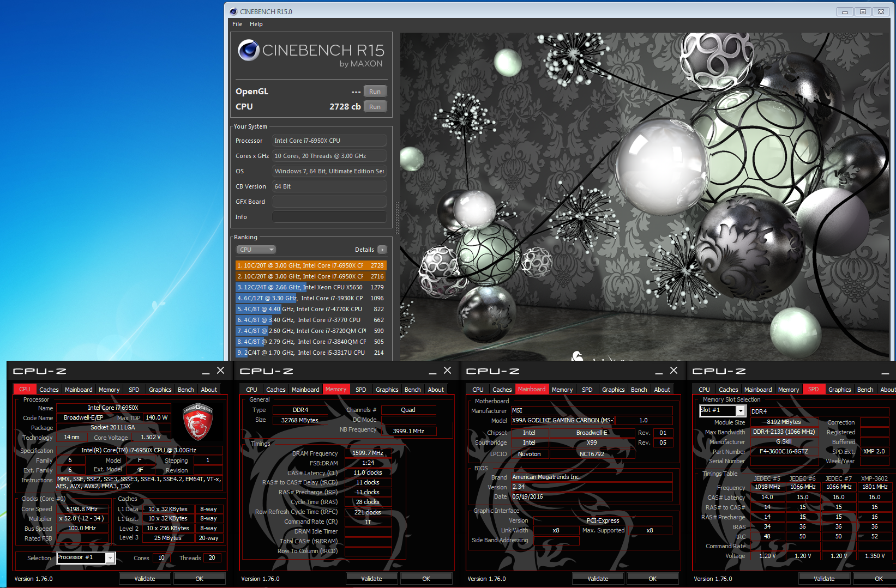Click the Core Speed 5198.8 MHz value
Image resolution: width=896 pixels, height=588 pixels.
click(82, 509)
